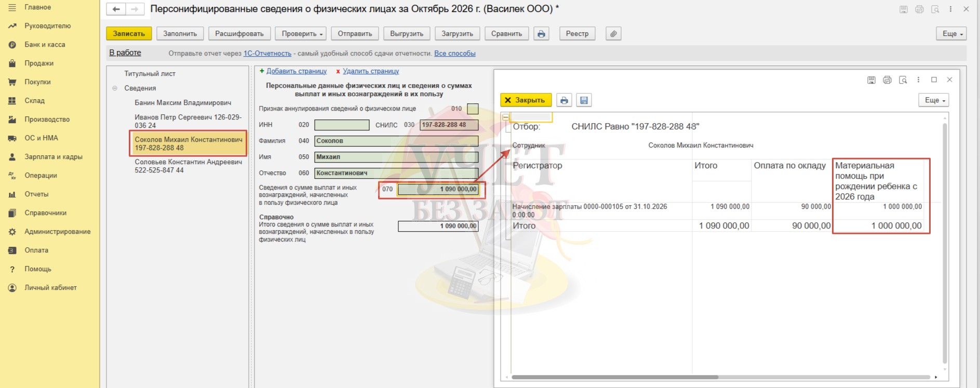
Task: Open the hamburger menu beside Главное
Action: point(12,7)
